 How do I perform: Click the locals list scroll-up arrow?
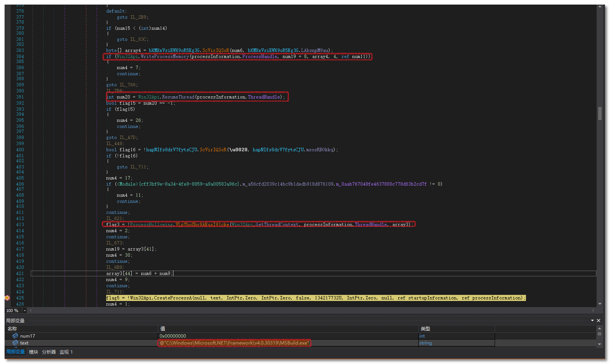[599, 328]
